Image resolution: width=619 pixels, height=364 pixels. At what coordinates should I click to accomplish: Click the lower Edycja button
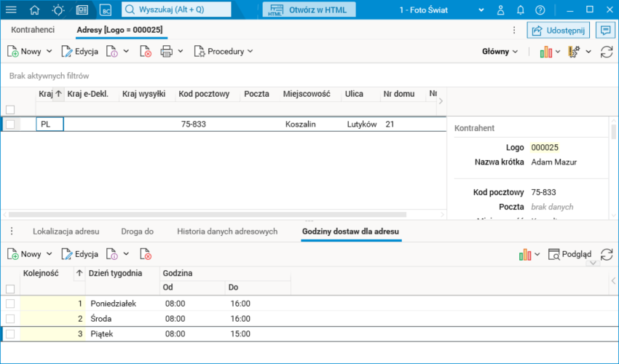coord(80,254)
